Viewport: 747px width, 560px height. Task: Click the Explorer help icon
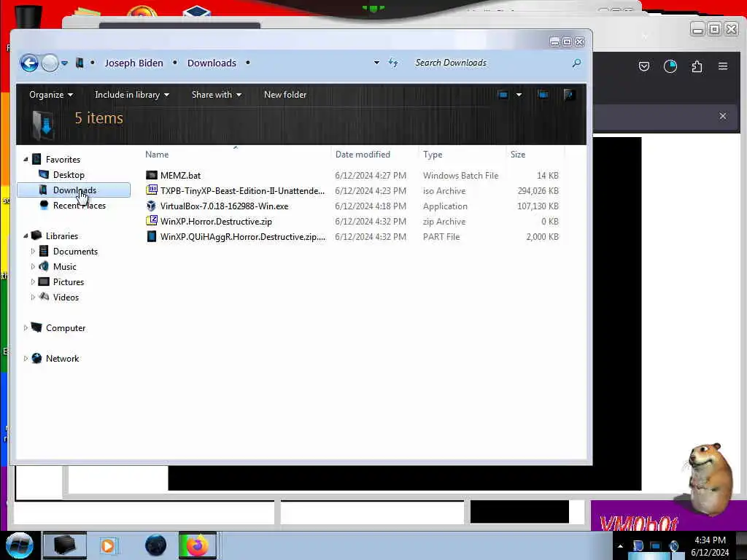point(569,95)
